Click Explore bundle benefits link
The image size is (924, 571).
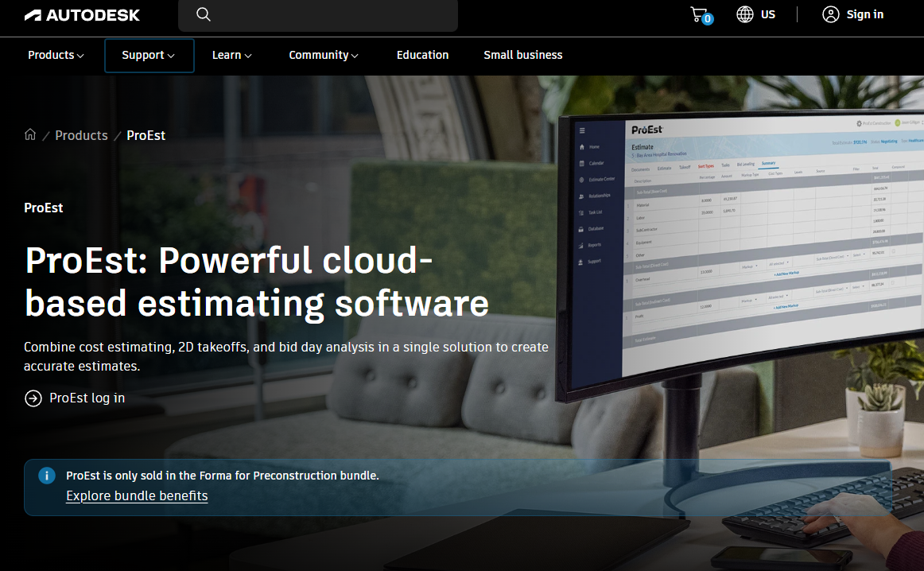[x=137, y=496]
